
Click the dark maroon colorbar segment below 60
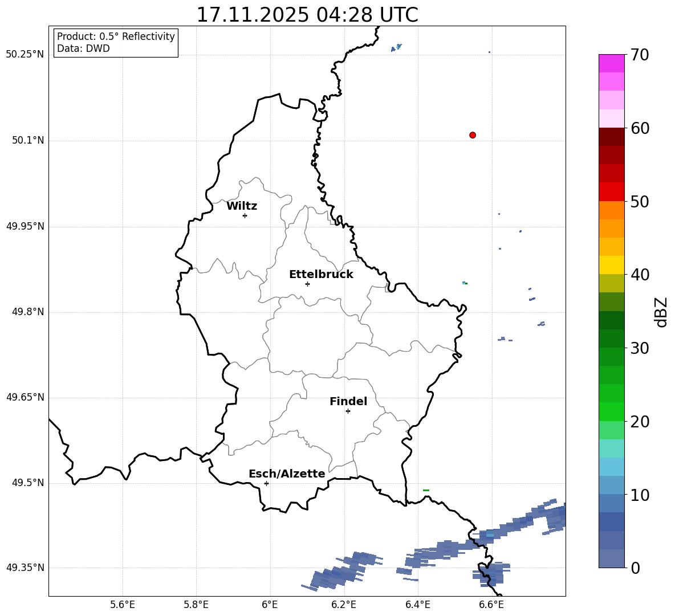pos(611,137)
